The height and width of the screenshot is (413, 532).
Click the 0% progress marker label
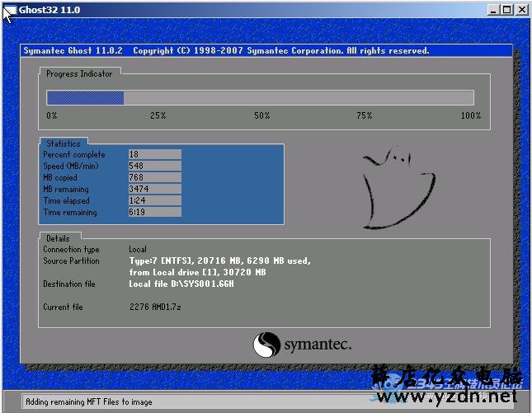[52, 115]
